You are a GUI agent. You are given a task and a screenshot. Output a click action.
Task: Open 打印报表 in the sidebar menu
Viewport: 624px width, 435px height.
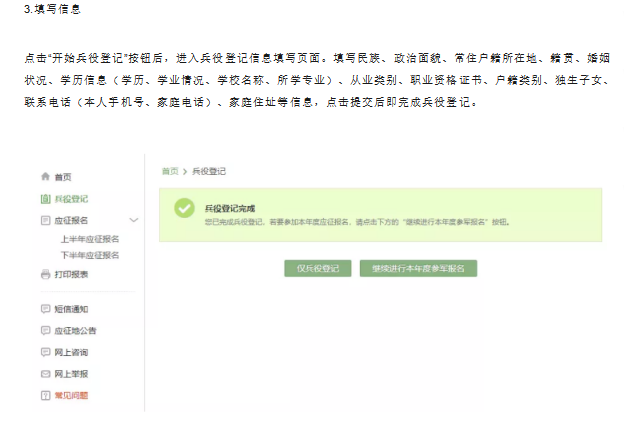point(71,274)
